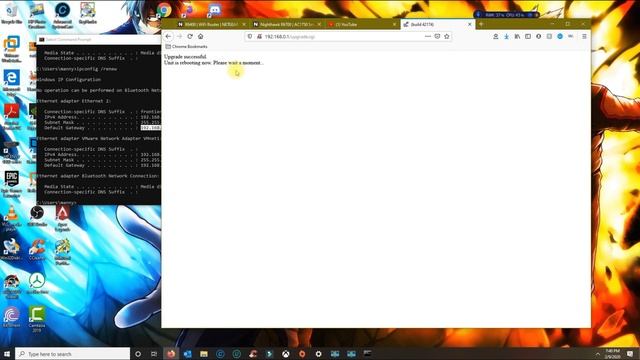Go back using the Firefox back arrow

pos(169,36)
